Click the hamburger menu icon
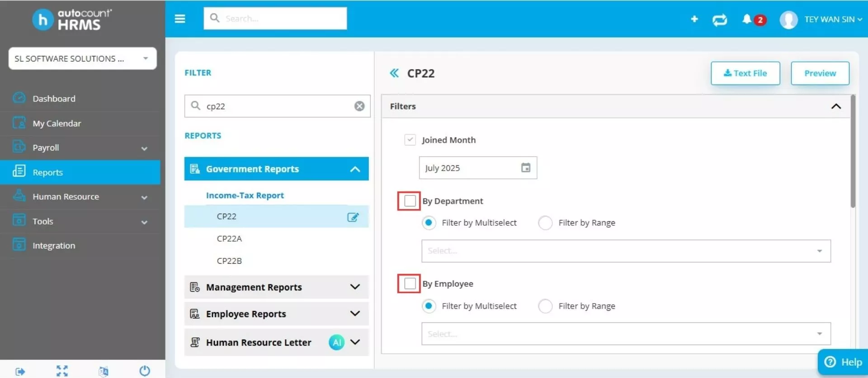This screenshot has height=378, width=868. coord(180,19)
